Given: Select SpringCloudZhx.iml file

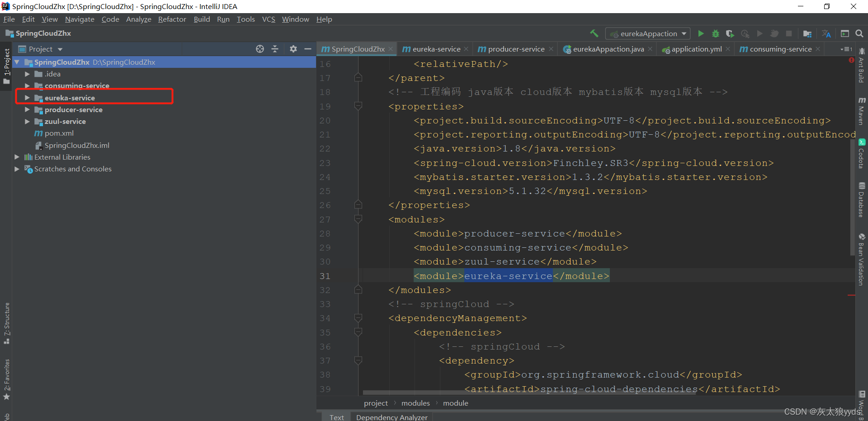Looking at the screenshot, I should (x=77, y=145).
